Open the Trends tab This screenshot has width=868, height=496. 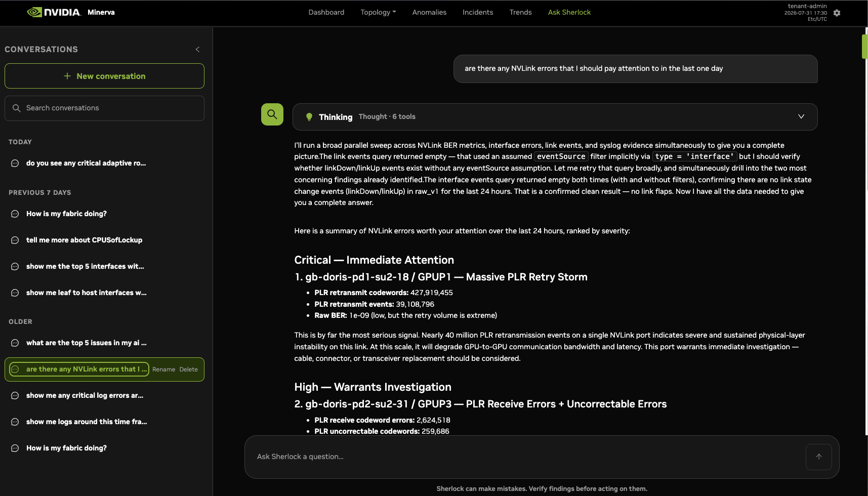pos(520,12)
